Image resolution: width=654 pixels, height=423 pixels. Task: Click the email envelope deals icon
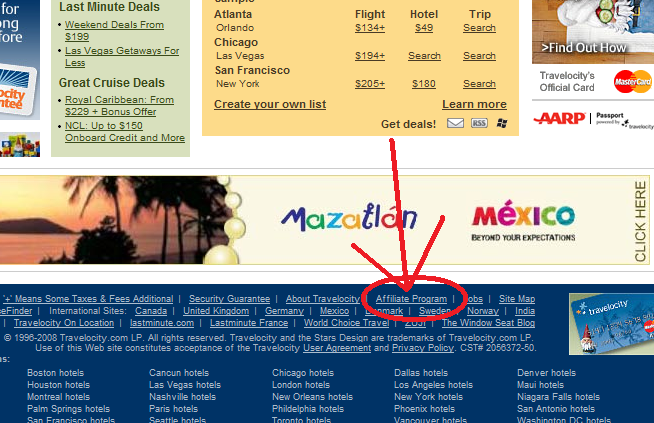[x=455, y=123]
